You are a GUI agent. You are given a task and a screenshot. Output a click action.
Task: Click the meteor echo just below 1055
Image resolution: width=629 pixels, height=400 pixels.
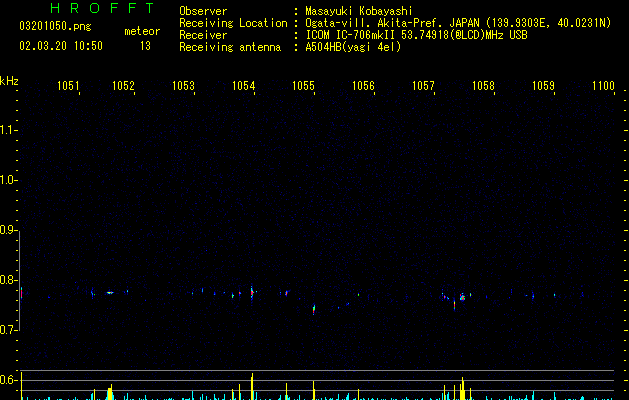coord(314,309)
